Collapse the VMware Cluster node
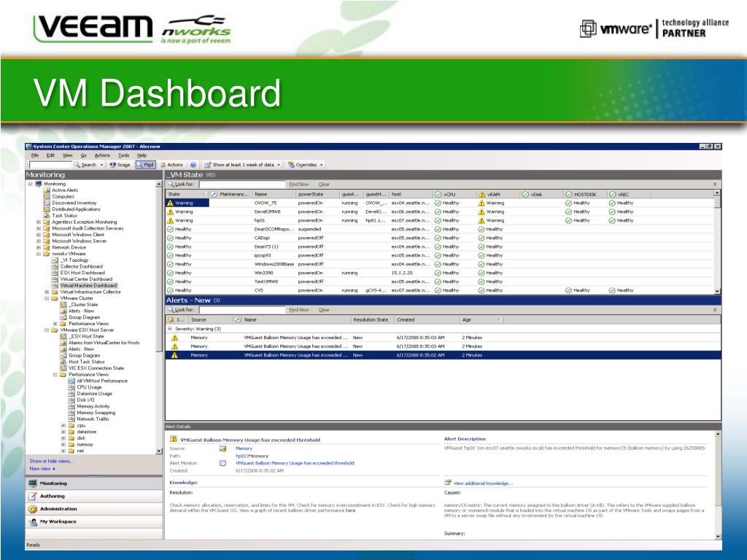The width and height of the screenshot is (747, 560). point(47,298)
